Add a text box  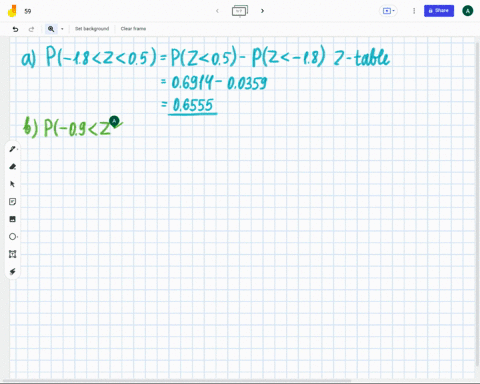(13, 254)
